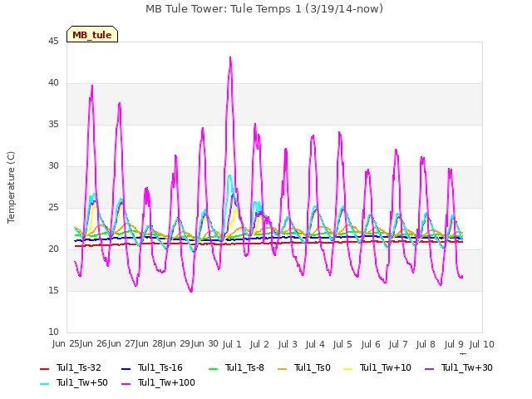Click the Jul 3 x-axis date label
532x399 pixels.
point(287,344)
